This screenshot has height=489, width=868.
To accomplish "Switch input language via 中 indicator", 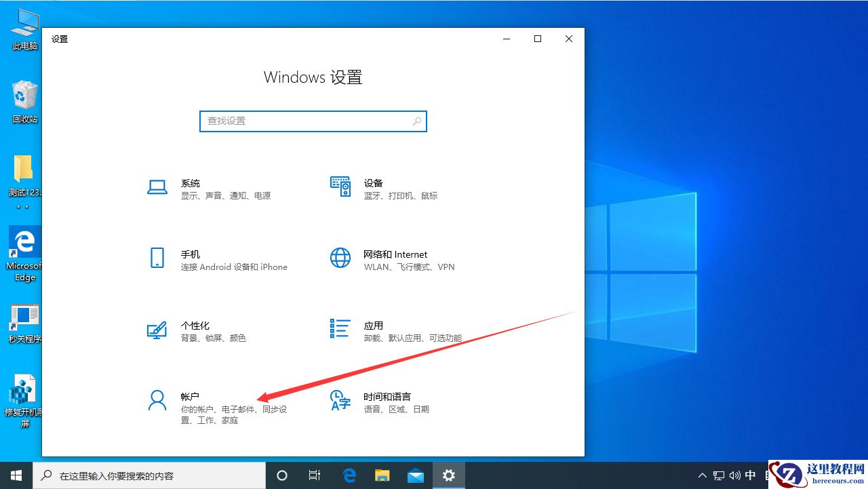I will (x=750, y=475).
